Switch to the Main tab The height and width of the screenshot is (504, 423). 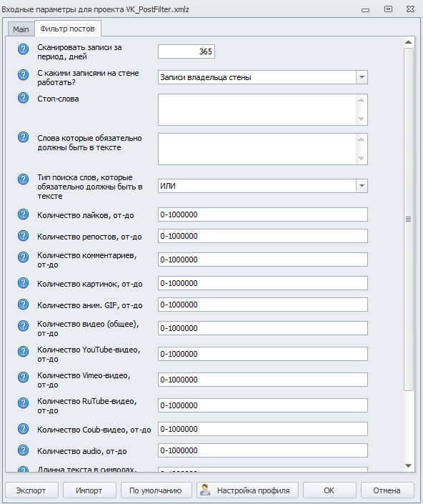click(21, 29)
